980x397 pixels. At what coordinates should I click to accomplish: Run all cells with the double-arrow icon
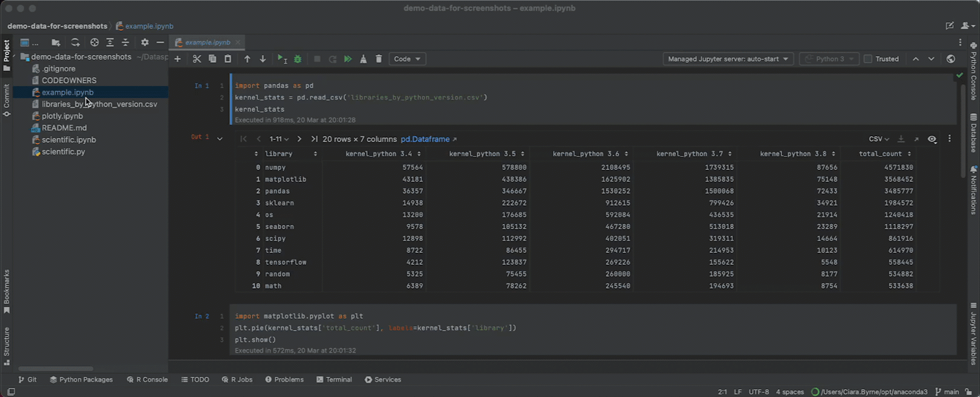(348, 59)
